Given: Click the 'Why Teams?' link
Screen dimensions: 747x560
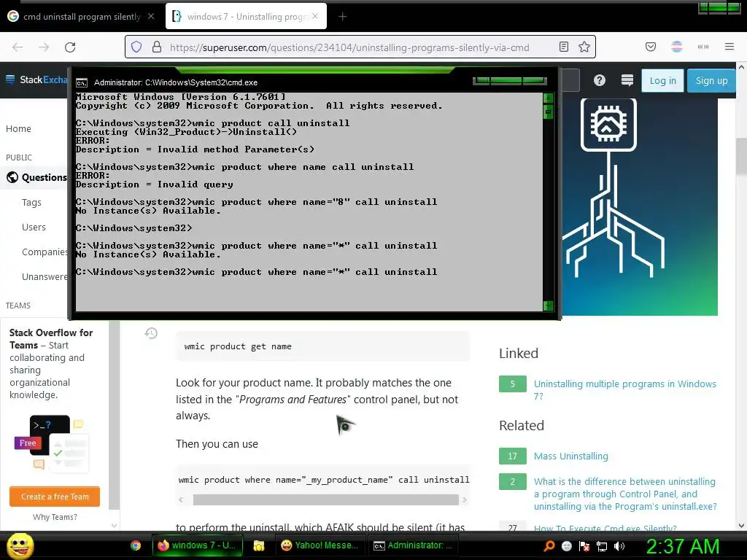Looking at the screenshot, I should point(55,517).
